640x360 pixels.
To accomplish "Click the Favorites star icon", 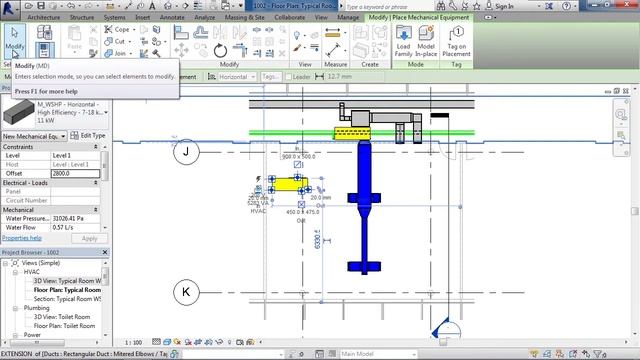I will tap(477, 6).
